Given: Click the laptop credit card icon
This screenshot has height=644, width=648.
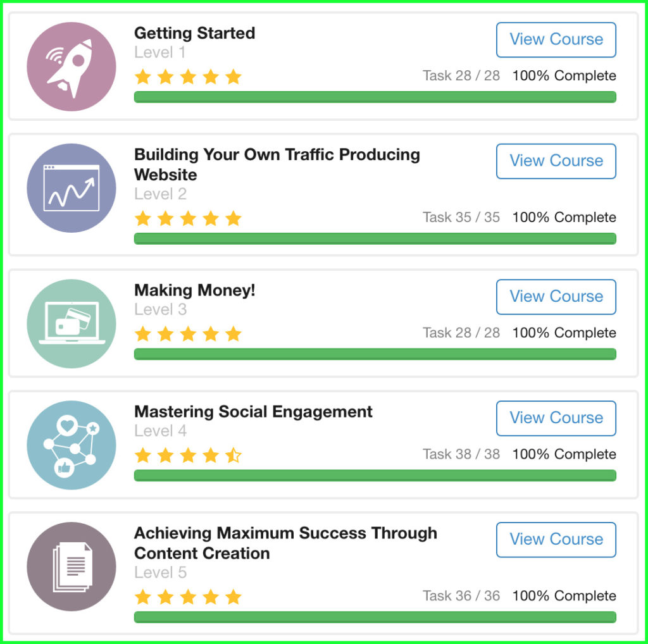Looking at the screenshot, I should click(x=72, y=323).
